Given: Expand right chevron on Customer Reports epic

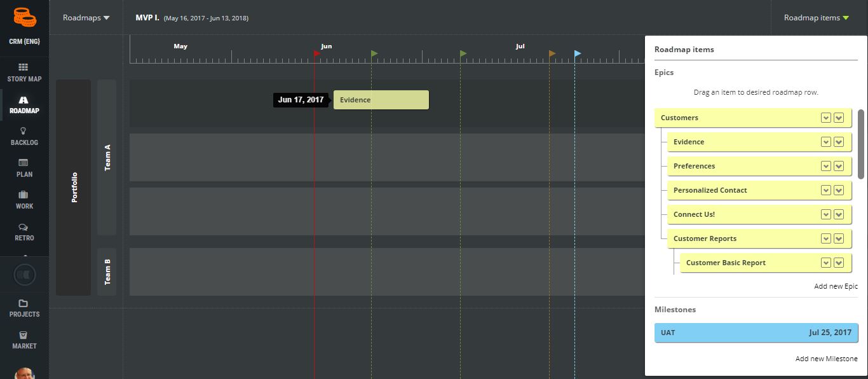Looking at the screenshot, I should tap(839, 238).
